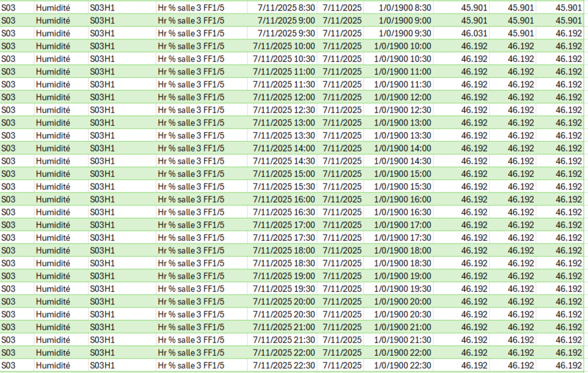Image resolution: width=588 pixels, height=373 pixels.
Task: Select the cell showing 1/0/1900 22:30
Action: [404, 365]
